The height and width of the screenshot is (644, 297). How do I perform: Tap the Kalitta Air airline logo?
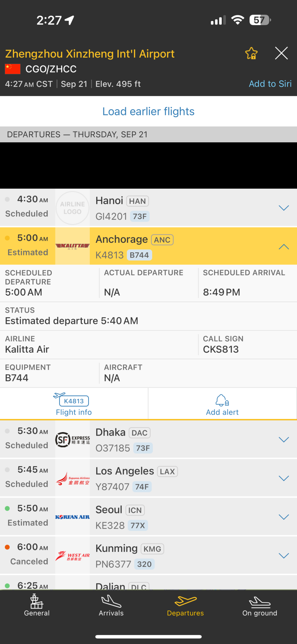click(72, 246)
